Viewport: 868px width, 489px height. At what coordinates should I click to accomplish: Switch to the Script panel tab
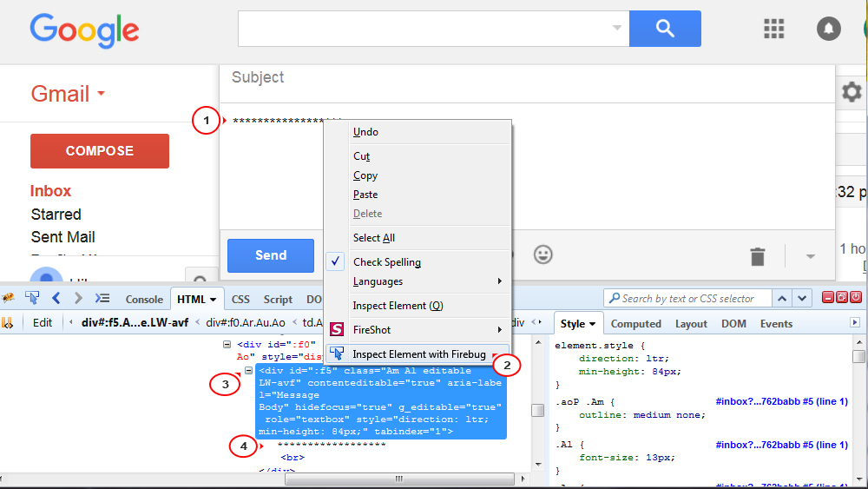click(278, 299)
